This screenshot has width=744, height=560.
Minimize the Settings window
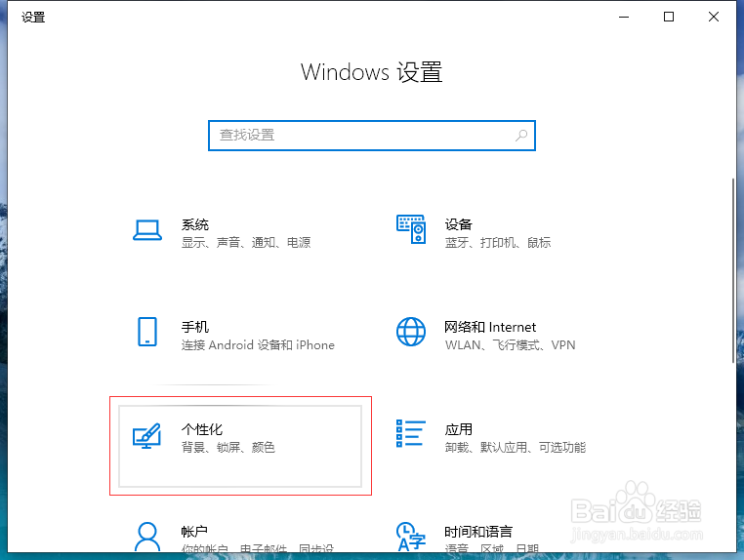624,17
